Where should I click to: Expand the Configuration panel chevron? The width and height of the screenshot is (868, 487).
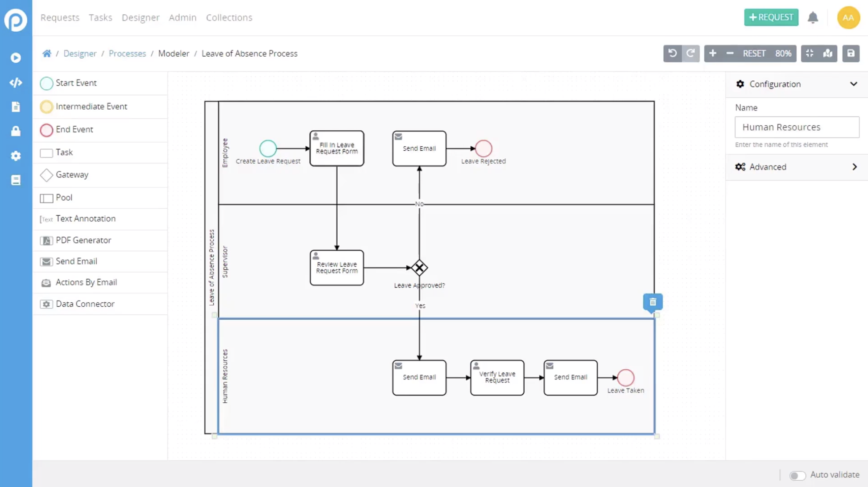[x=854, y=83]
